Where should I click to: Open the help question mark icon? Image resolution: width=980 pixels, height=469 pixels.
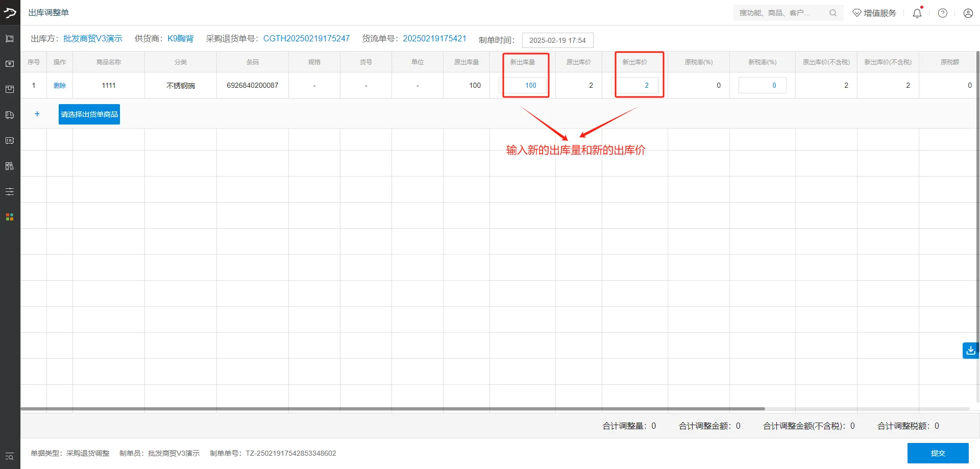click(942, 13)
